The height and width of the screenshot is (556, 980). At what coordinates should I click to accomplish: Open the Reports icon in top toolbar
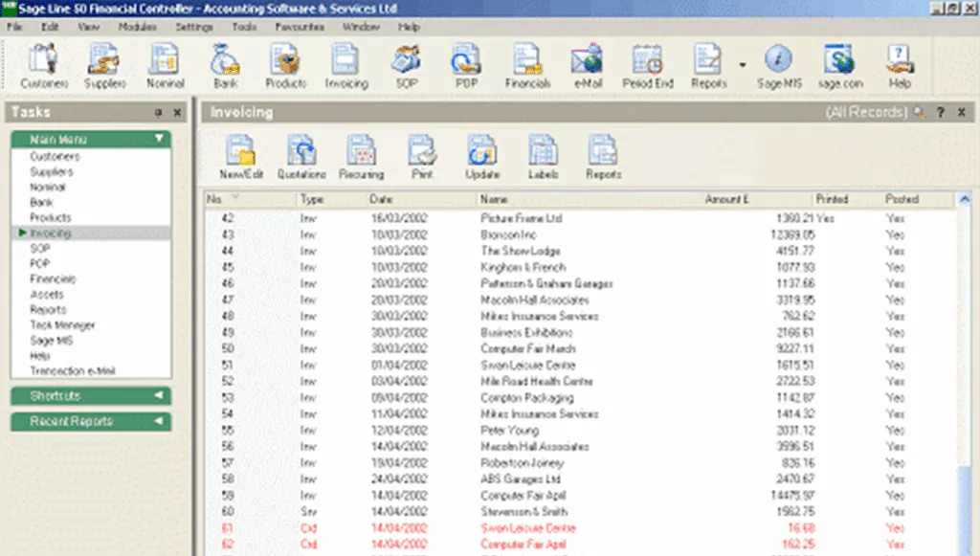[x=709, y=66]
